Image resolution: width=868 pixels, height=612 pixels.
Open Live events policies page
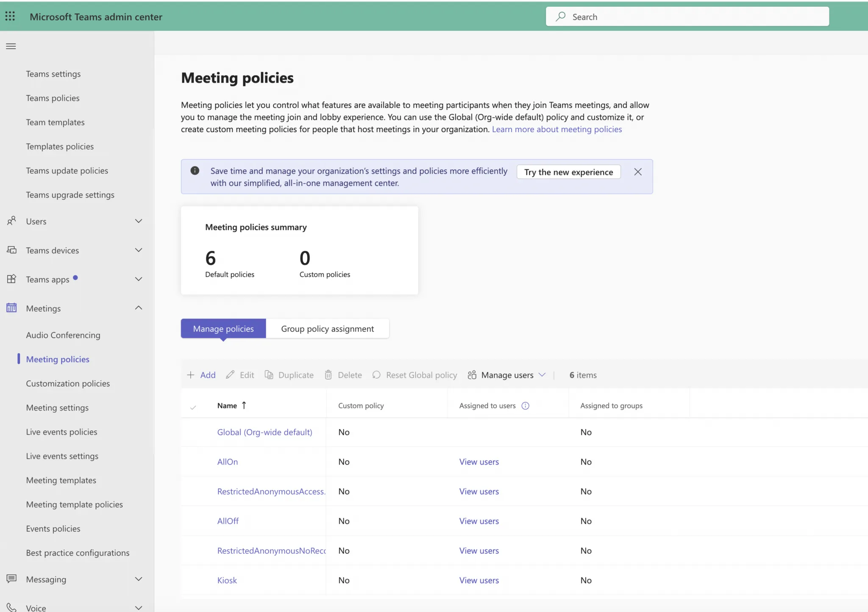[61, 432]
